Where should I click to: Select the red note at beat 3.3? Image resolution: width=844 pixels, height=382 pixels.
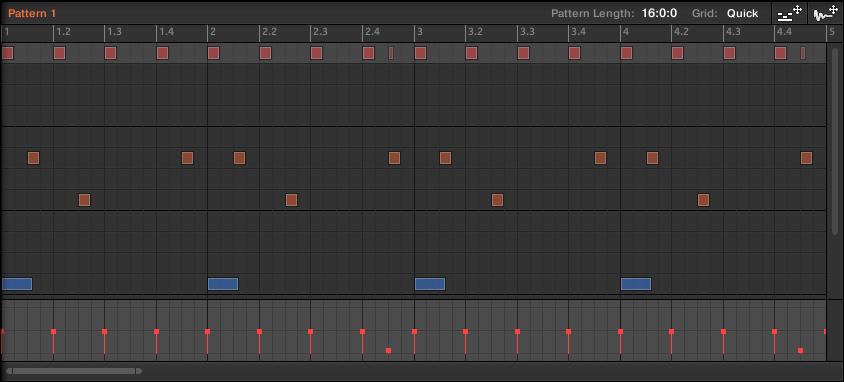coord(523,53)
